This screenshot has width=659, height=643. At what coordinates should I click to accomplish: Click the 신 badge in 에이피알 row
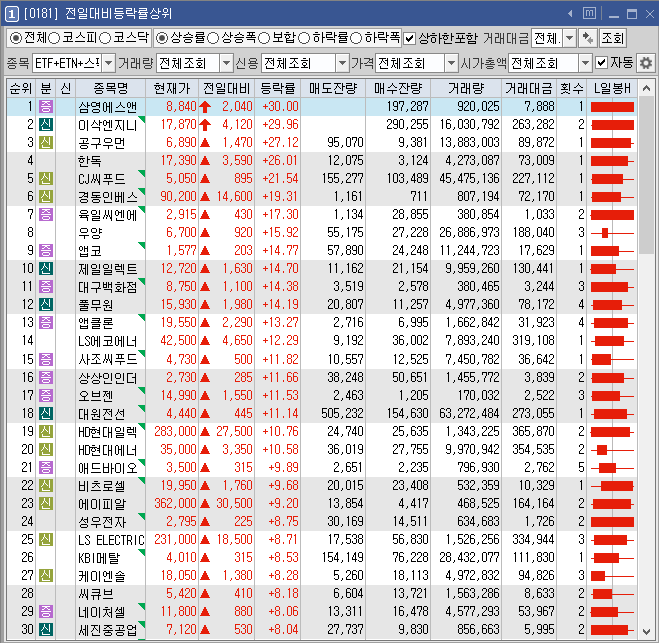(x=46, y=503)
